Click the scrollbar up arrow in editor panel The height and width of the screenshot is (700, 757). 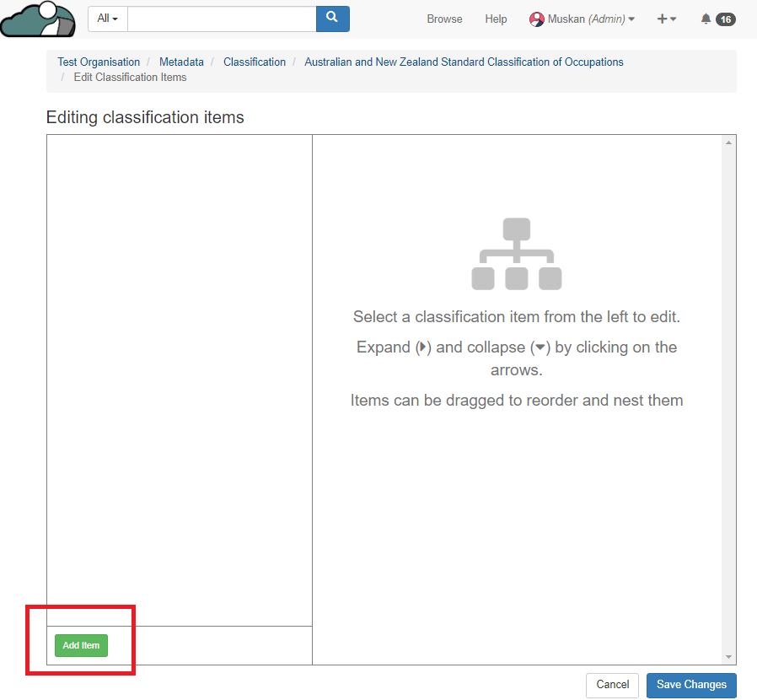728,143
